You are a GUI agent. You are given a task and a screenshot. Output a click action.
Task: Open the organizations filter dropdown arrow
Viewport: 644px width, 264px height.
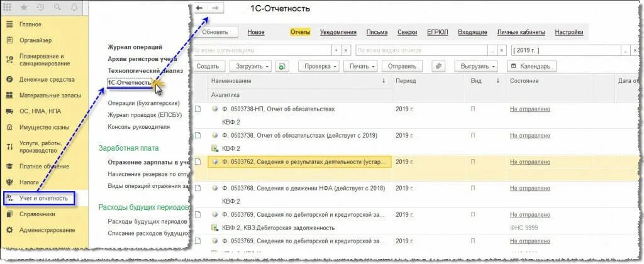click(337, 50)
